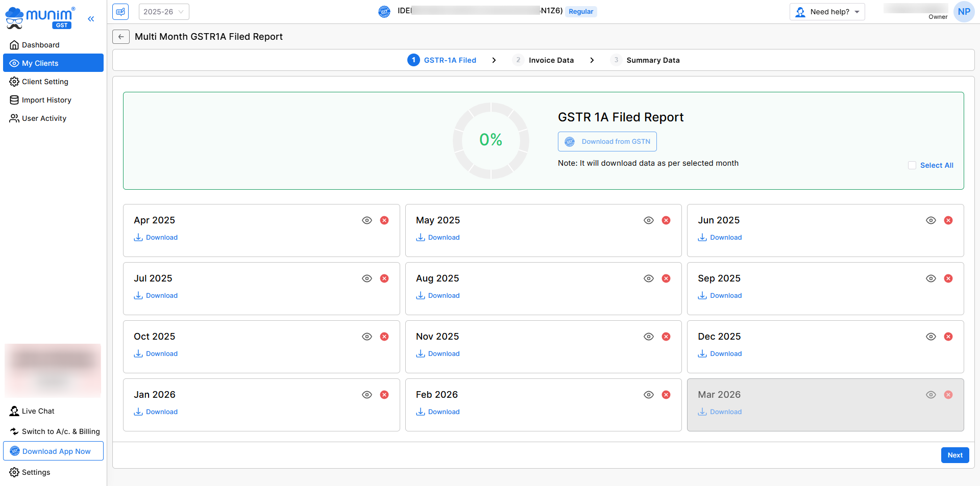Click the blurred promotional banner in sidebar
Image resolution: width=980 pixels, height=486 pixels.
53,370
